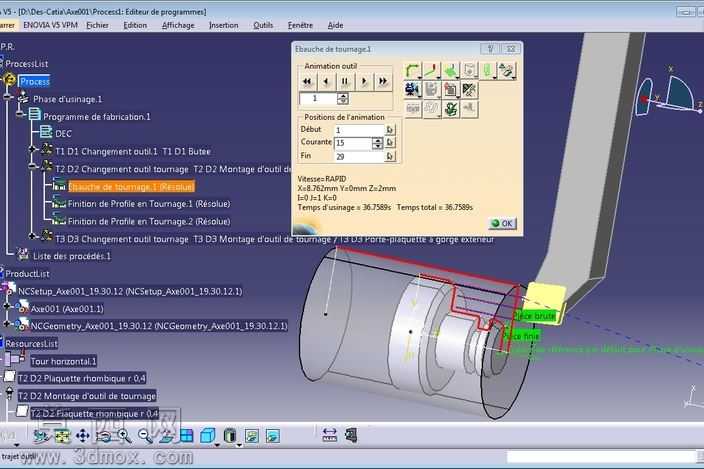The width and height of the screenshot is (704, 469).
Task: Click into the Fin position field
Action: pos(359,157)
